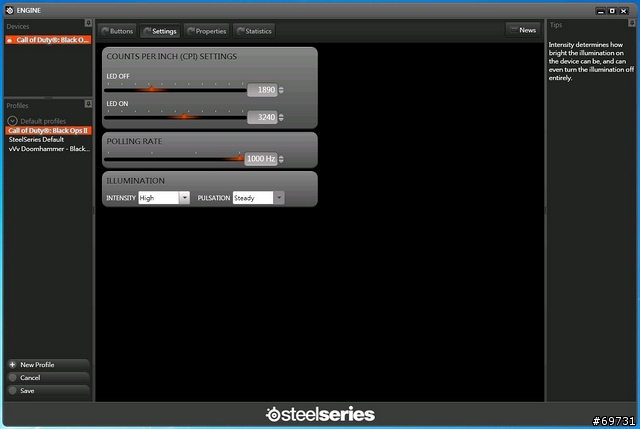
Task: Click LED OFF CPI stepper arrows
Action: [x=281, y=90]
